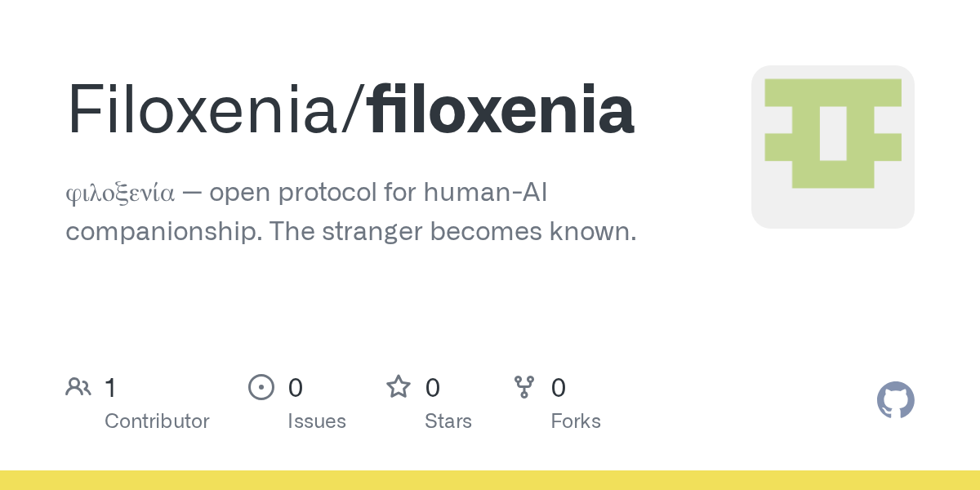Select the 'Contributor' label
The image size is (980, 490).
pyautogui.click(x=157, y=421)
